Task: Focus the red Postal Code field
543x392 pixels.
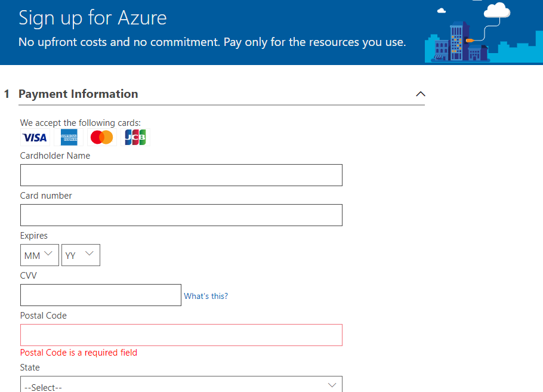Action: click(x=181, y=335)
